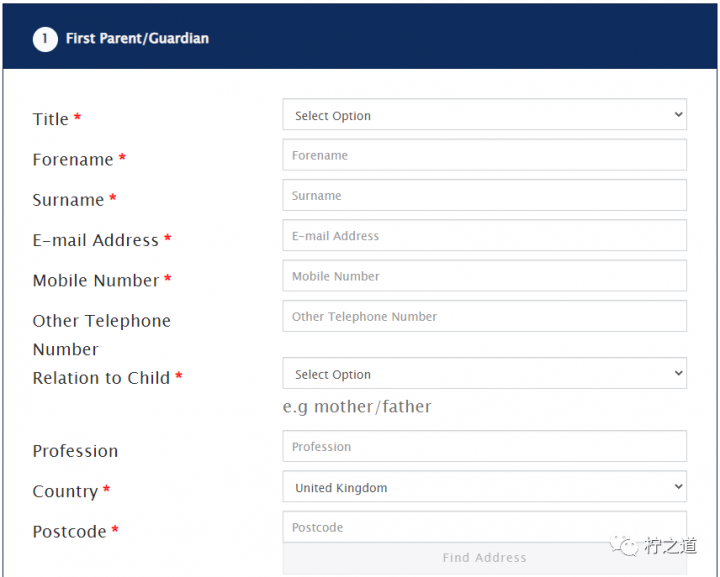Click the Forename input field
The width and height of the screenshot is (720, 577).
click(484, 156)
